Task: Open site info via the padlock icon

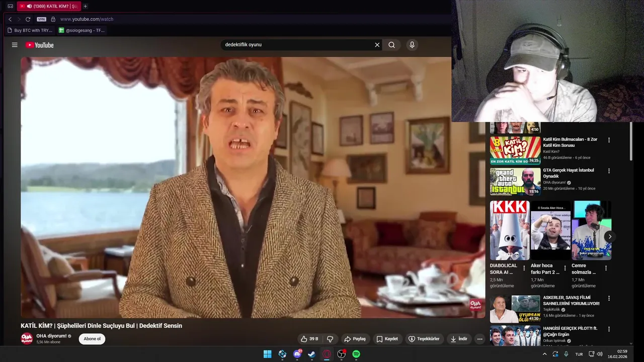Action: (53, 19)
